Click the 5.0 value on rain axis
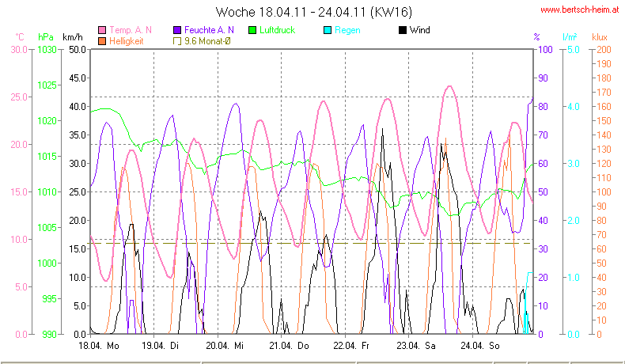625x364 pixels. coord(574,50)
